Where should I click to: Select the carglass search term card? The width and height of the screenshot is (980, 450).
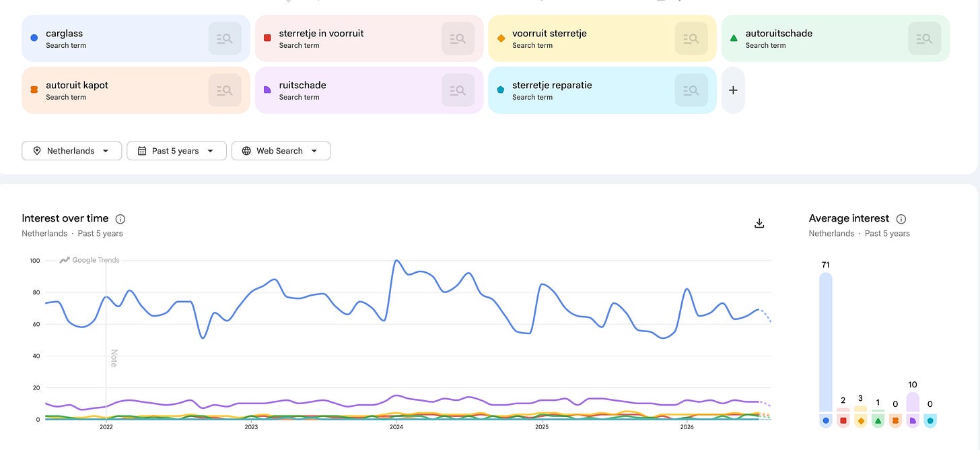(136, 38)
